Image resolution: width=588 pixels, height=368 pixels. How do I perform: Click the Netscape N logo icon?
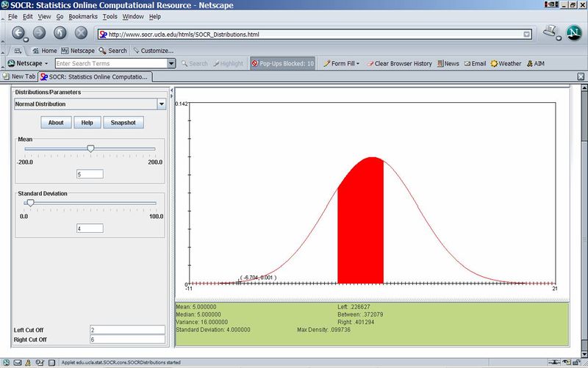coord(574,33)
